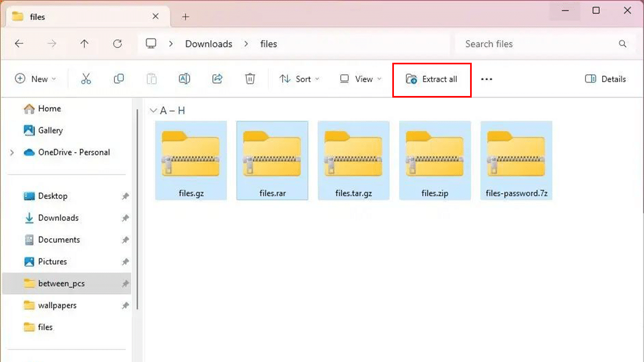Unpin Desktop from Quick access
This screenshot has width=644, height=362.
[125, 196]
